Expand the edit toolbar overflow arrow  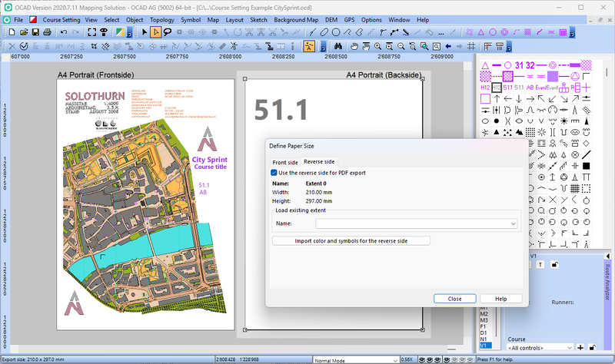pyautogui.click(x=323, y=48)
